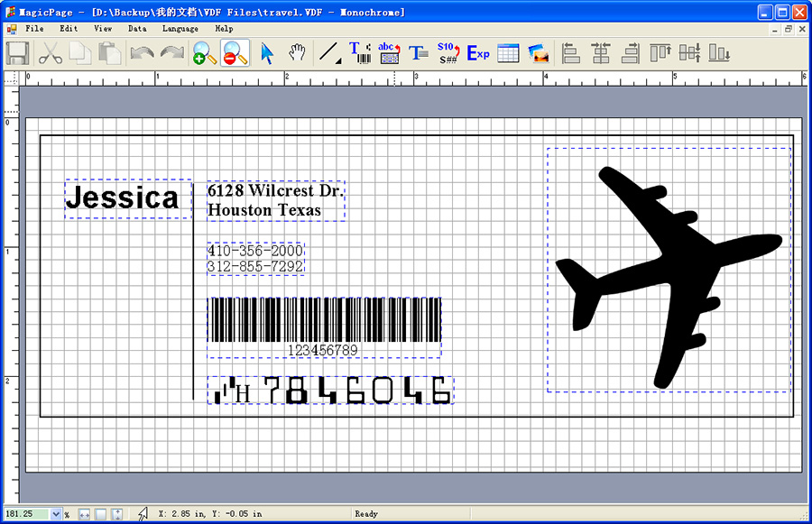Click the fit-to-width button in status bar
The height and width of the screenshot is (524, 812).
(x=84, y=514)
